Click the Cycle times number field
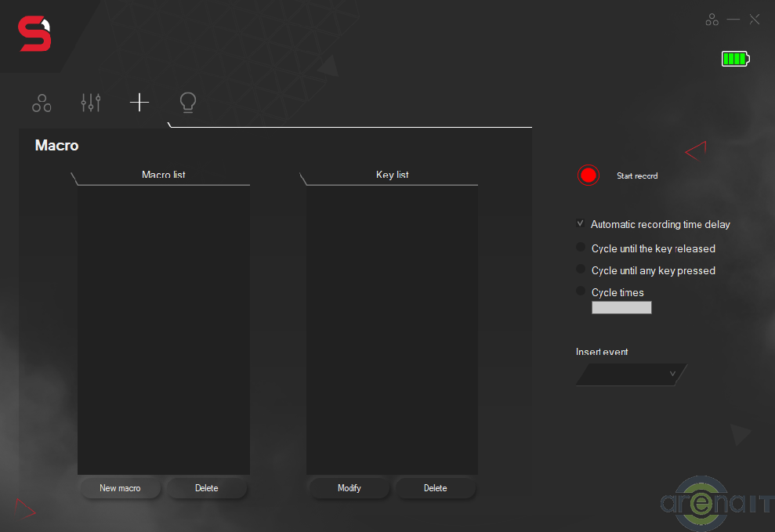Image resolution: width=775 pixels, height=532 pixels. coord(621,308)
